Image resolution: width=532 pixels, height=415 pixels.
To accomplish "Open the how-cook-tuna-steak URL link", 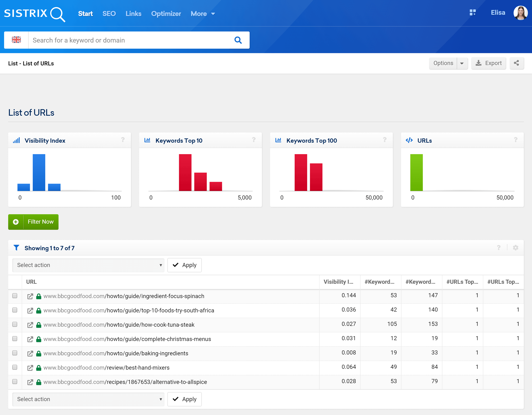I will (x=119, y=325).
